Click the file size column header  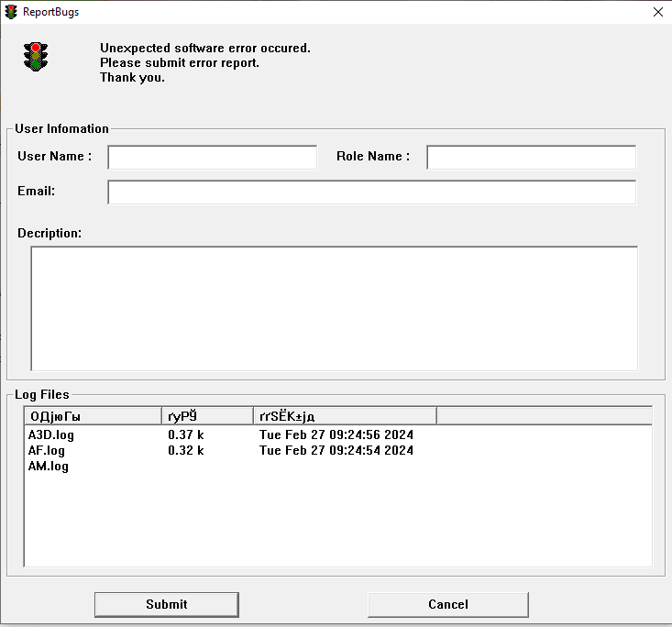206,416
